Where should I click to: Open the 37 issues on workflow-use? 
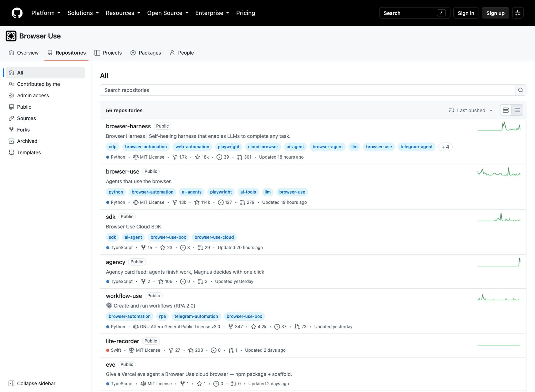click(280, 326)
